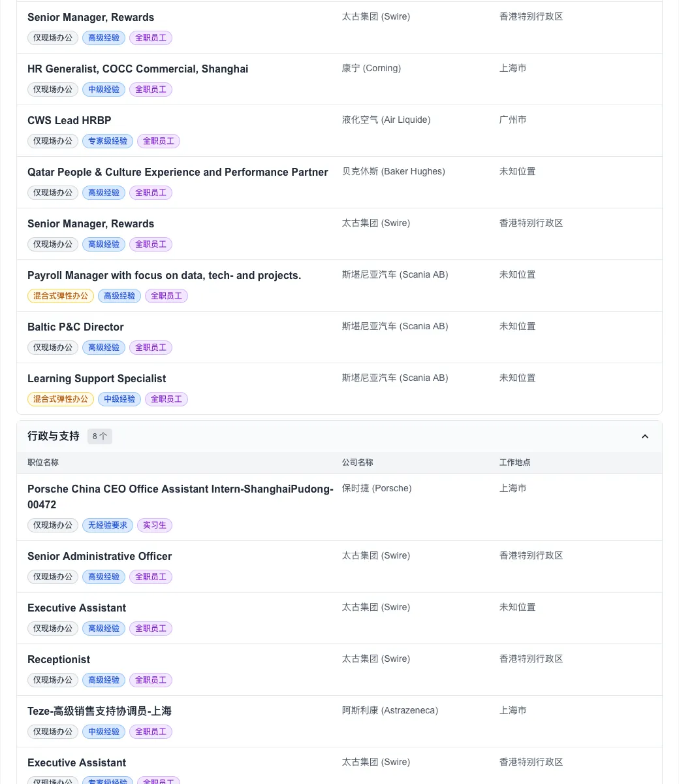Click the Baltic P&C Director job title

click(x=76, y=327)
